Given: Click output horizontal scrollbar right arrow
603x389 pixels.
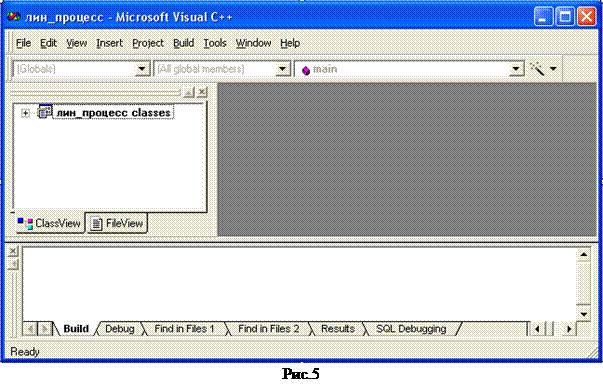Looking at the screenshot, I should 569,329.
